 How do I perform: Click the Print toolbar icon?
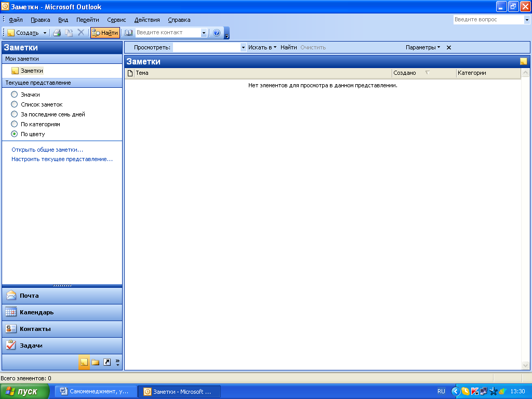(x=57, y=33)
